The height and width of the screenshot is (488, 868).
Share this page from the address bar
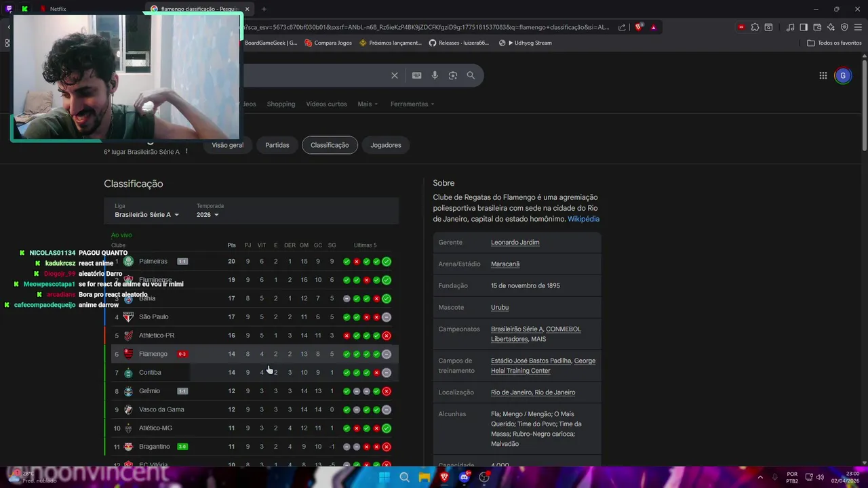point(622,27)
